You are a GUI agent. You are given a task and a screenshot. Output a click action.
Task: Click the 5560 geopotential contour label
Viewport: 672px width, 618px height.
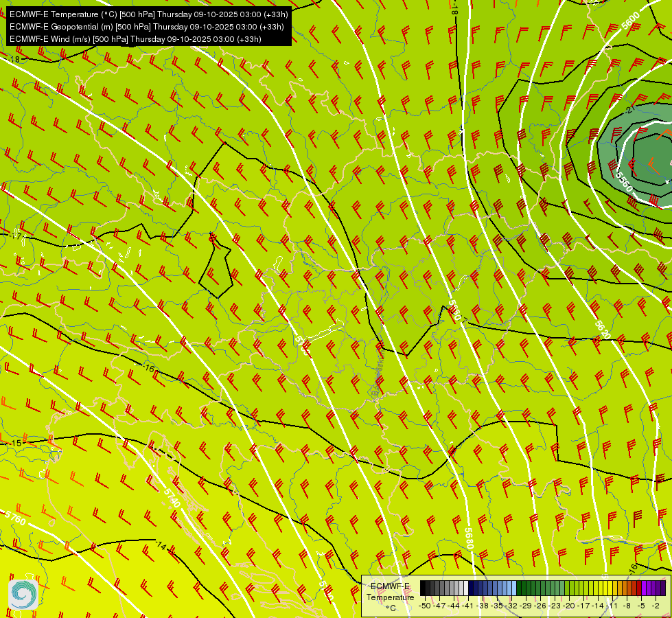(625, 181)
